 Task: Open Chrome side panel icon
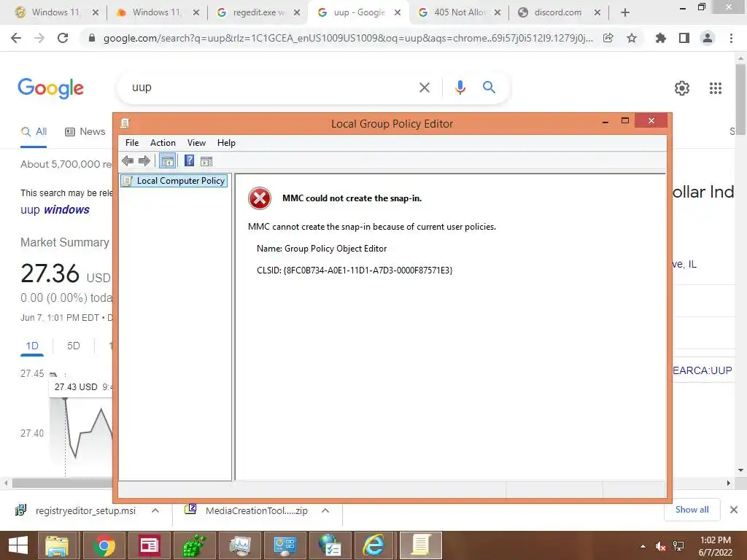tap(684, 38)
